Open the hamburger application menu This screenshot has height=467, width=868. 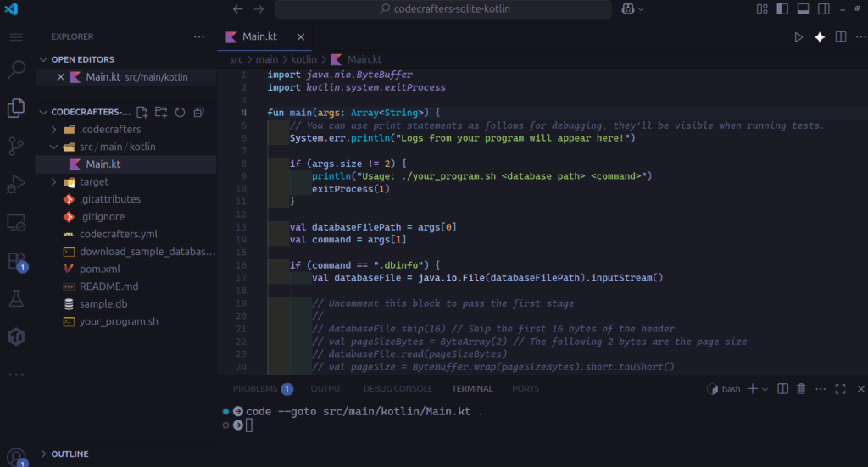(17, 37)
